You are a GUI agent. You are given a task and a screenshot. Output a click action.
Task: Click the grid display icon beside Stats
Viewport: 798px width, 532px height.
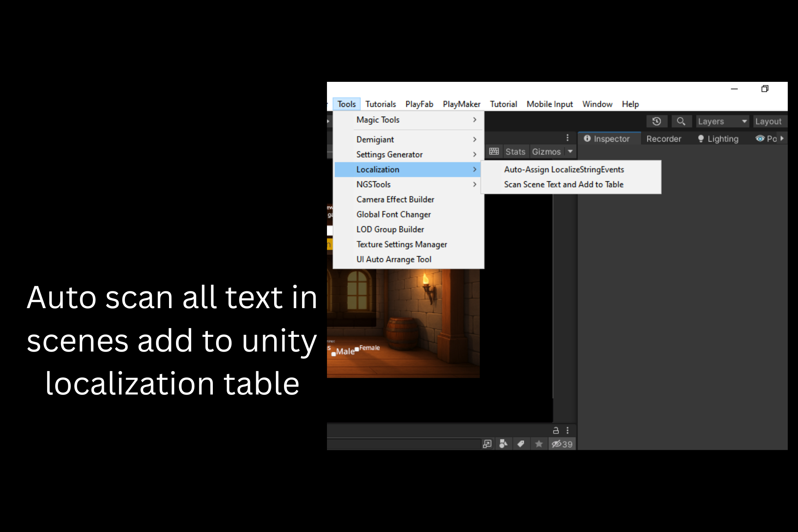tap(494, 151)
